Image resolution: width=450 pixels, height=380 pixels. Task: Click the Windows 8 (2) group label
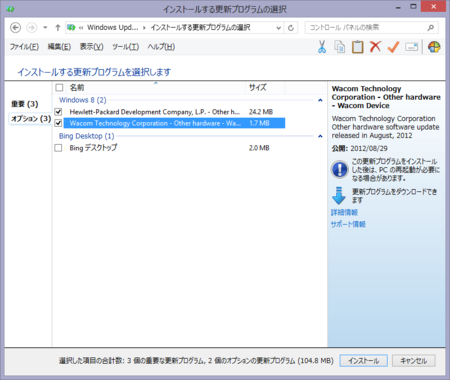point(83,100)
